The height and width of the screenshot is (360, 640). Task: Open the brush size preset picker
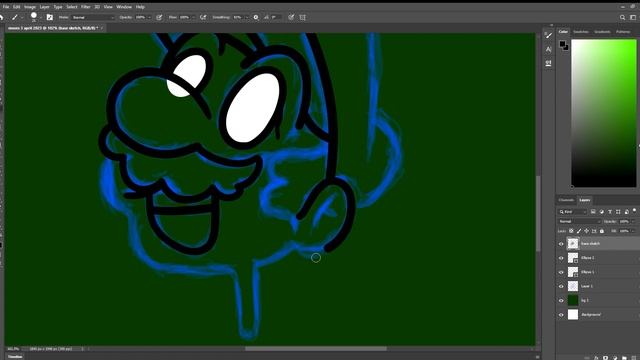[34, 17]
